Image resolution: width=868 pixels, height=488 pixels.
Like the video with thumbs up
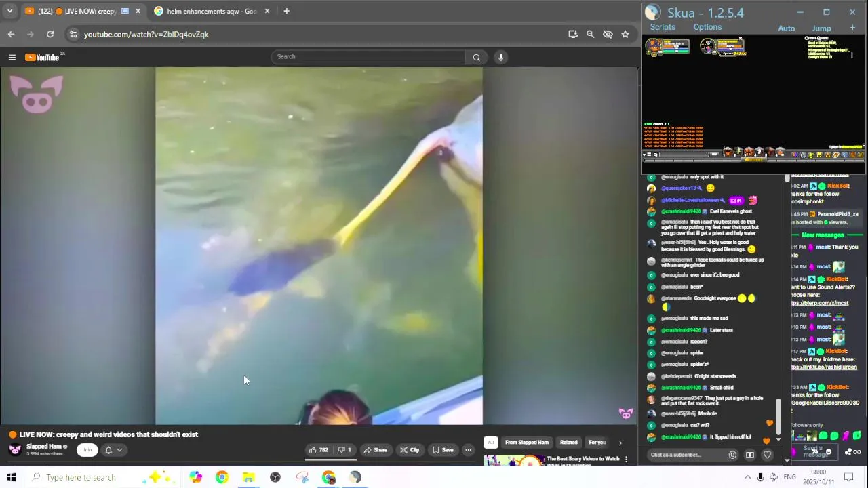click(x=319, y=450)
